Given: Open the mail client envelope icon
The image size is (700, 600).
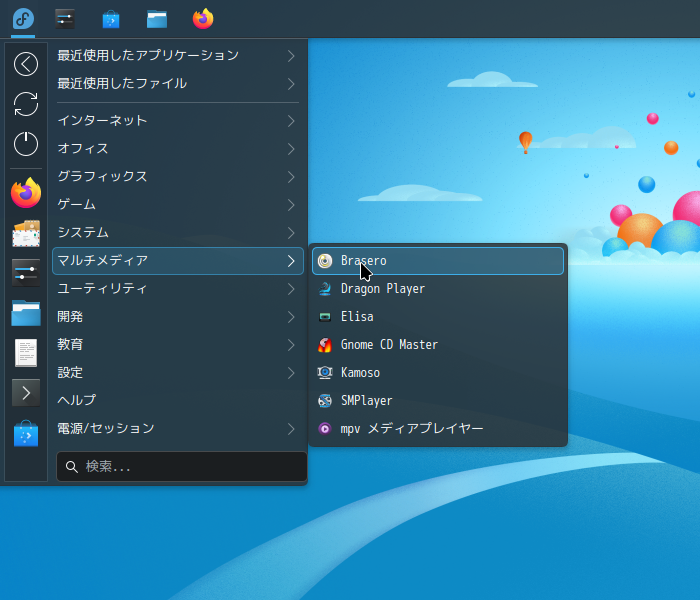Looking at the screenshot, I should [26, 233].
